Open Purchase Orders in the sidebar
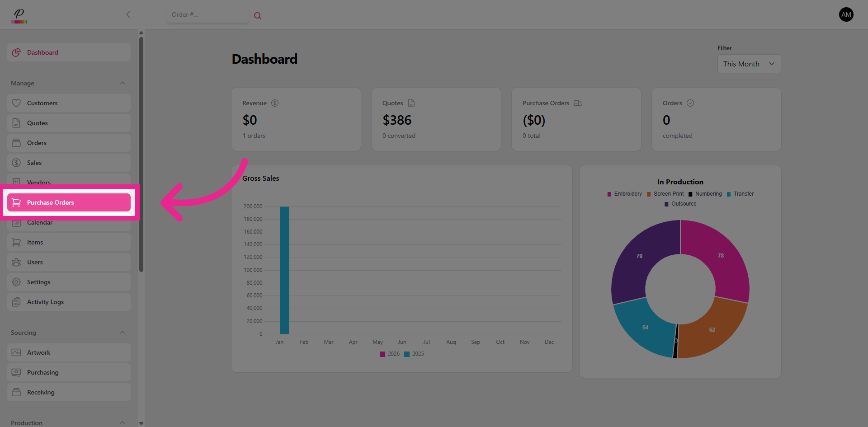 point(69,202)
